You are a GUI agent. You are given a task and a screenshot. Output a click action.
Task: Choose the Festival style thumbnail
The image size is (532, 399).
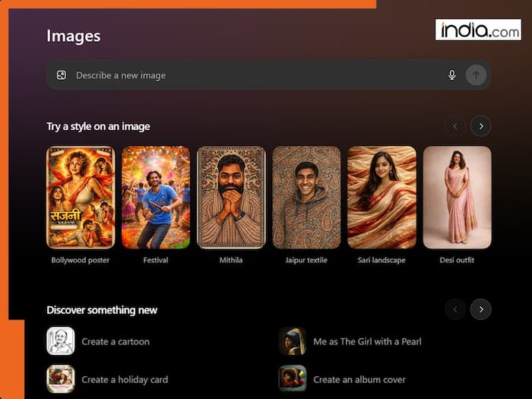coord(156,198)
